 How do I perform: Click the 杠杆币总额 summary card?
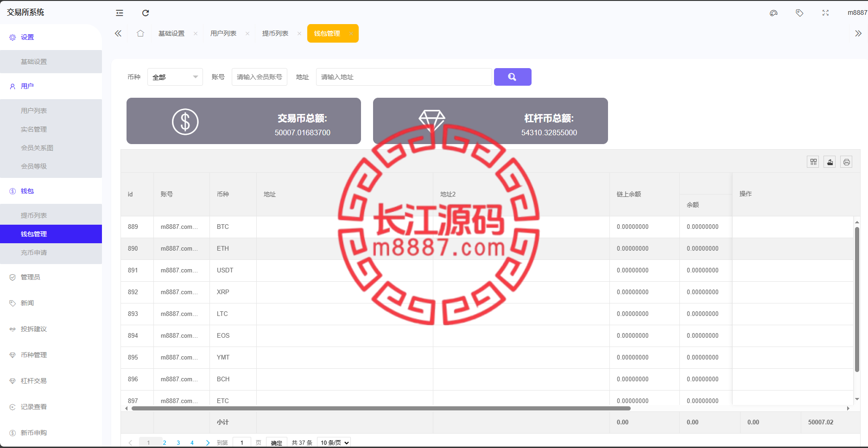[x=490, y=121]
